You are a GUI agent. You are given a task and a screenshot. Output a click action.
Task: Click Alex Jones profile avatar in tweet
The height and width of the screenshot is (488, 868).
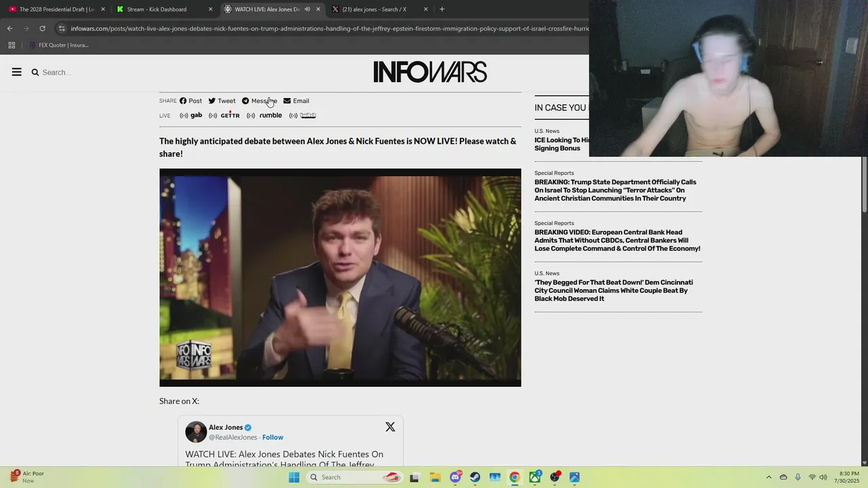[196, 432]
